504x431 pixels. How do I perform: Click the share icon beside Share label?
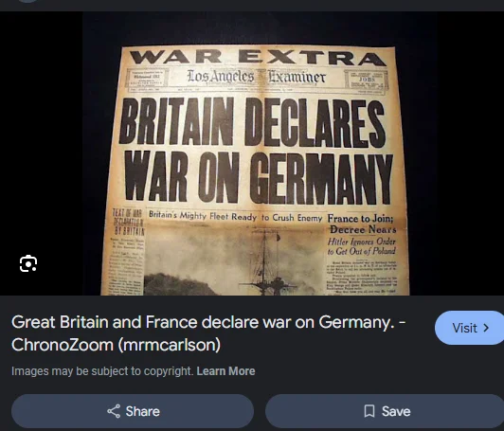pyautogui.click(x=114, y=411)
